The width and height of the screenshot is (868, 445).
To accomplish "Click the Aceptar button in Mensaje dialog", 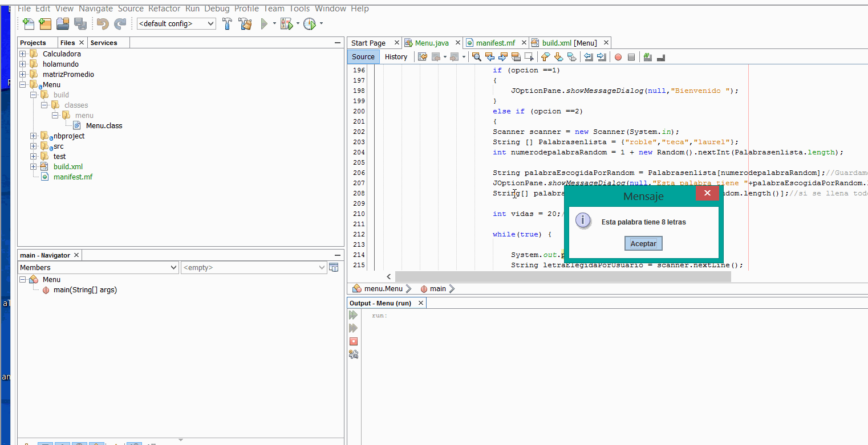I will pos(643,244).
